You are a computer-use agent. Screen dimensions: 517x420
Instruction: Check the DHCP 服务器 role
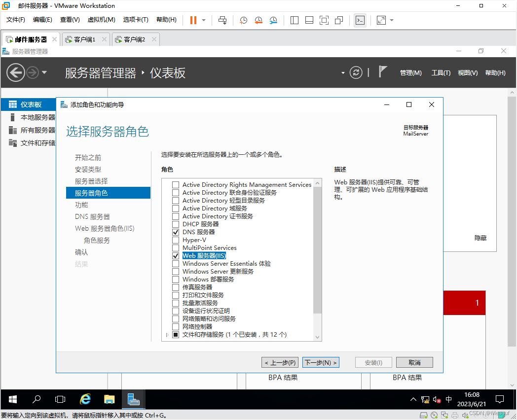pyautogui.click(x=176, y=224)
